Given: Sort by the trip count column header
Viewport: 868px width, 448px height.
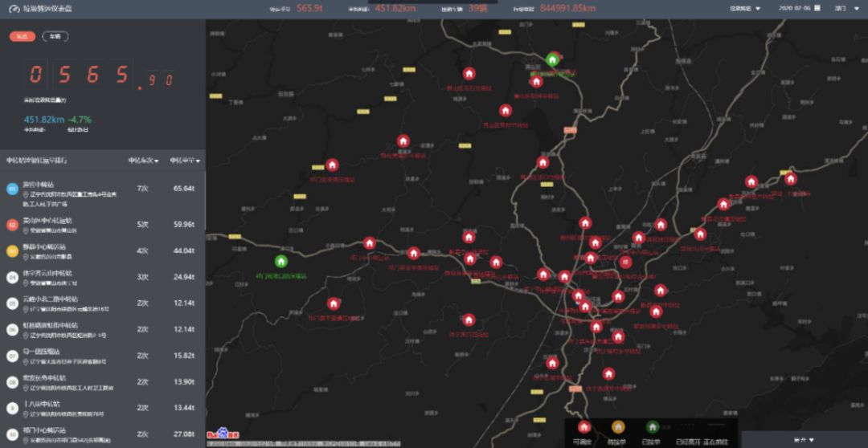Looking at the screenshot, I should (143, 161).
